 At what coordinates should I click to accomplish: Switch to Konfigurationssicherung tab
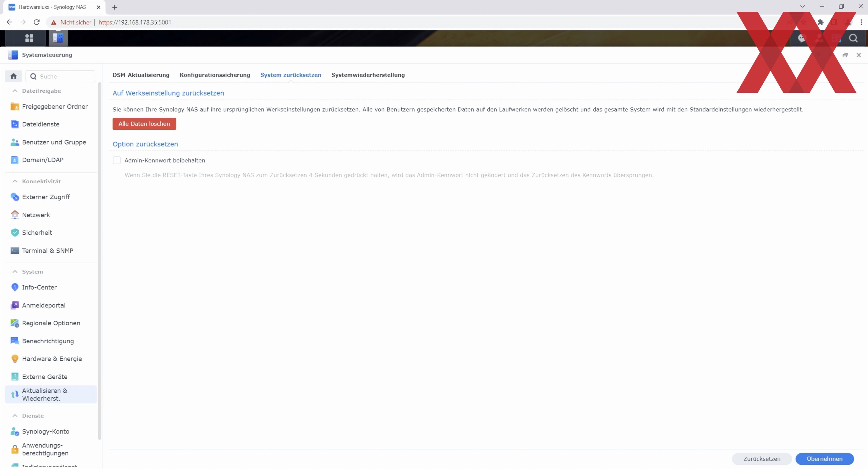click(215, 75)
